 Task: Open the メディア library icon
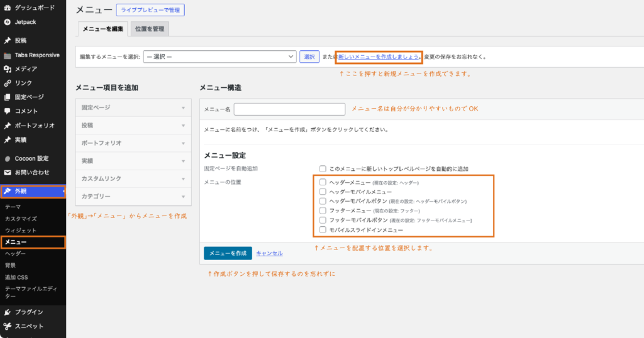7,68
